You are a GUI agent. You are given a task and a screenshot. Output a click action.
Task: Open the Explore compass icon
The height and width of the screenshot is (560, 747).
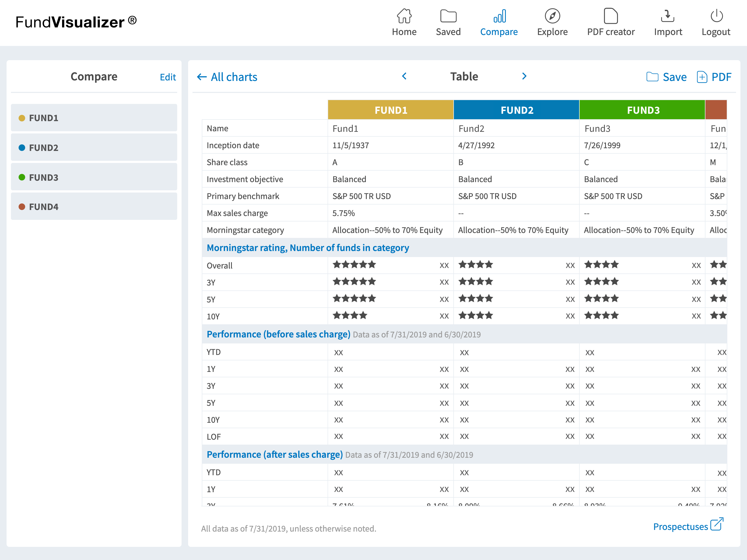point(552,16)
